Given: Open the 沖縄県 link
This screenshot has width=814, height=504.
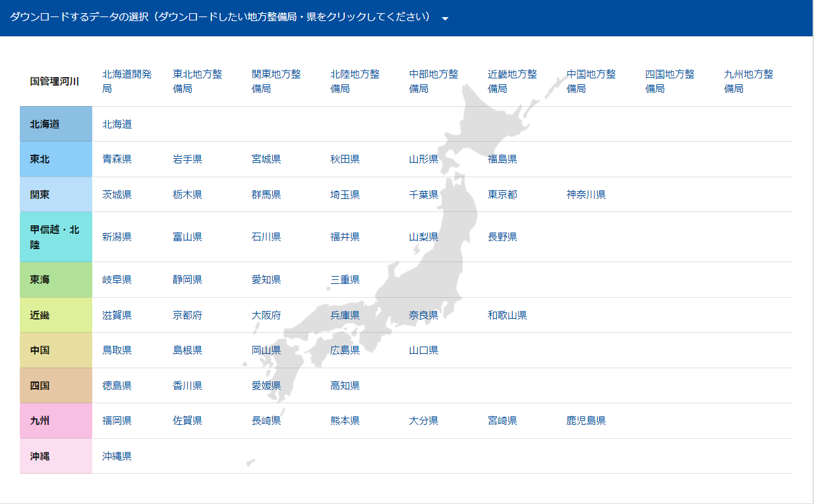Looking at the screenshot, I should pyautogui.click(x=117, y=456).
